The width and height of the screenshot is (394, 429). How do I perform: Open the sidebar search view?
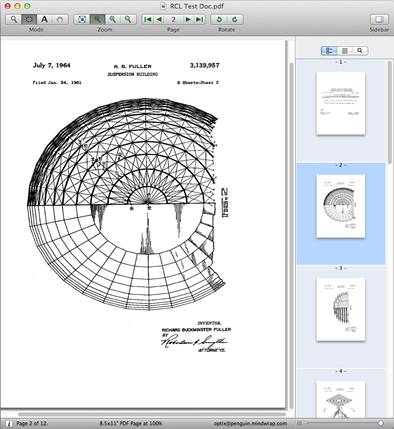tap(360, 51)
